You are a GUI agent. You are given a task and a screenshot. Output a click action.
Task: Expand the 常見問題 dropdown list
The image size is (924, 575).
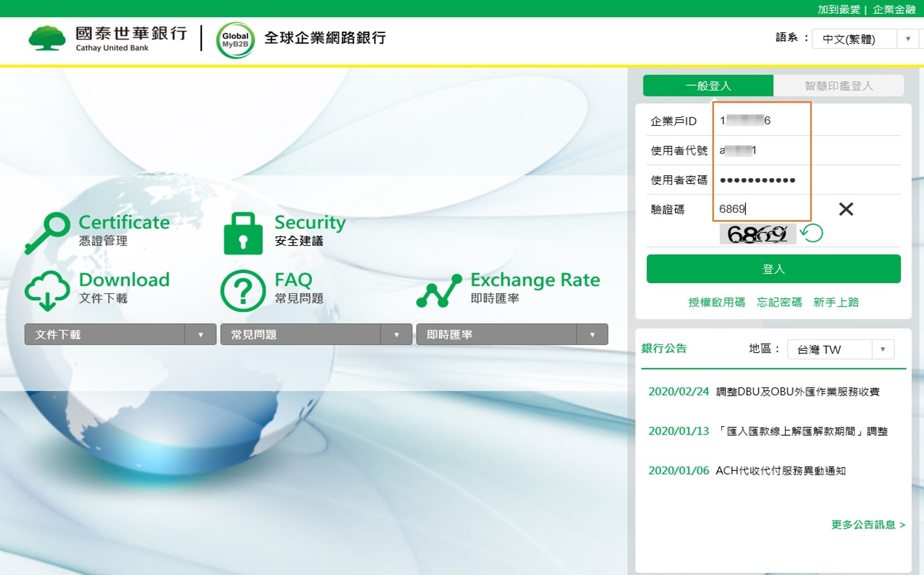[316, 334]
